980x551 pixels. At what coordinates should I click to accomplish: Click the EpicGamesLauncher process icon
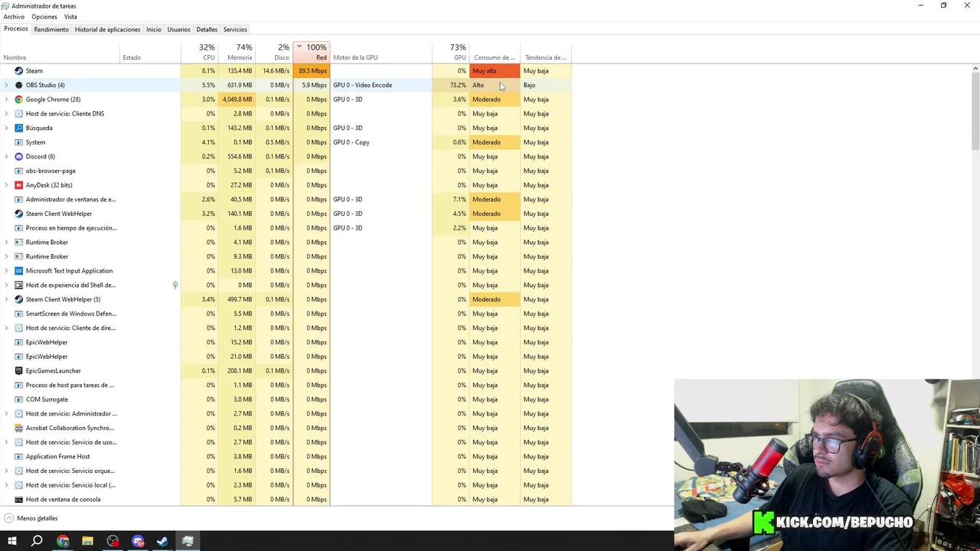pyautogui.click(x=19, y=370)
